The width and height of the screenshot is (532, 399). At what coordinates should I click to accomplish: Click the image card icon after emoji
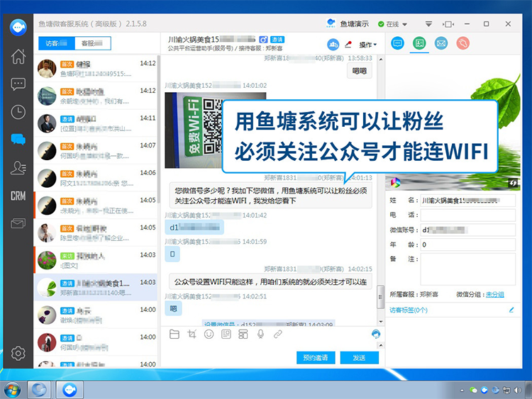[226, 335]
